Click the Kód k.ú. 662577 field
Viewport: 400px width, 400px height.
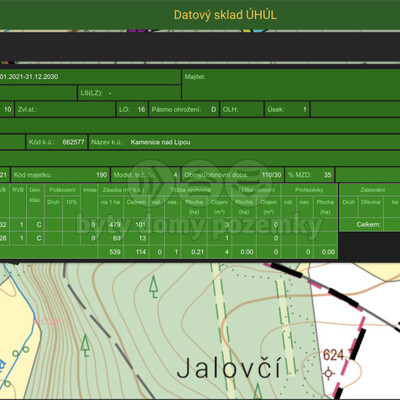[57, 142]
